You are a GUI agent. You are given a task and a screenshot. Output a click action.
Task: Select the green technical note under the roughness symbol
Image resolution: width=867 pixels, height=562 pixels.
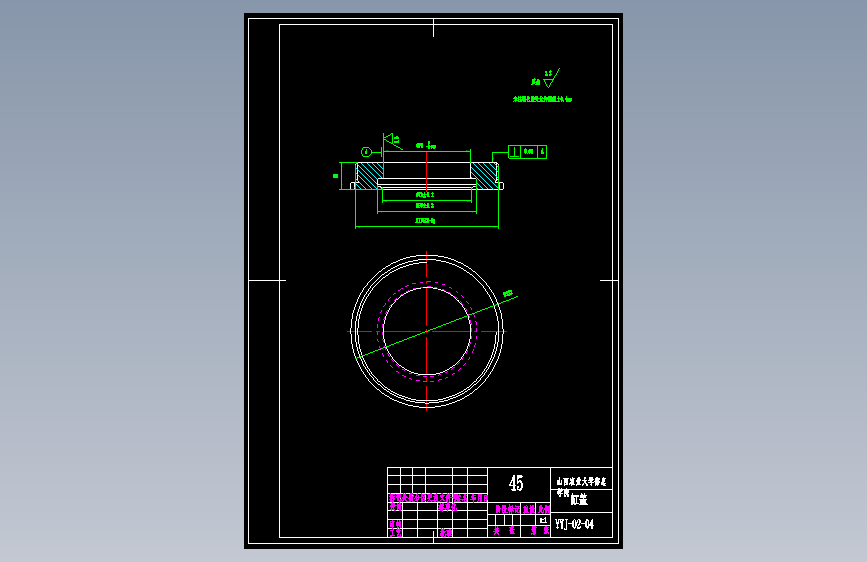542,100
